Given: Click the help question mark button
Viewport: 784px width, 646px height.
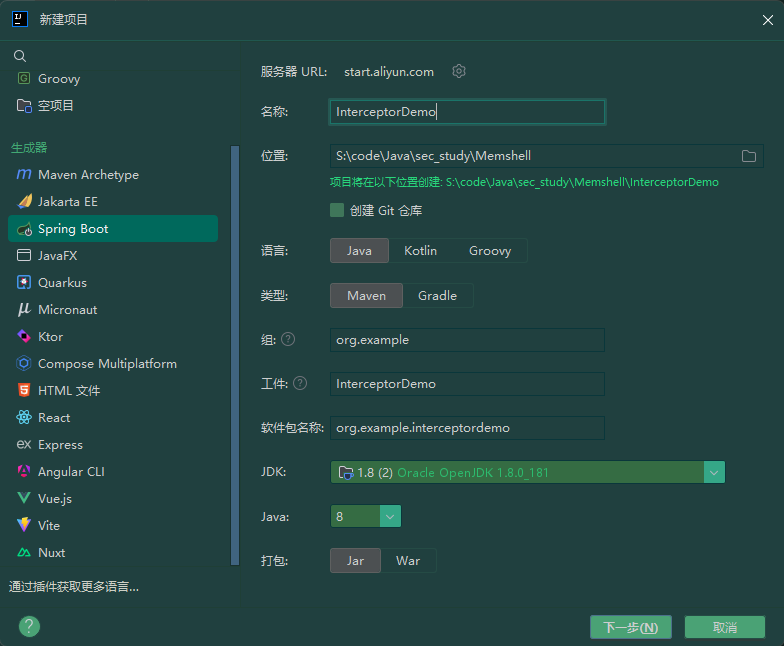Looking at the screenshot, I should click(29, 626).
